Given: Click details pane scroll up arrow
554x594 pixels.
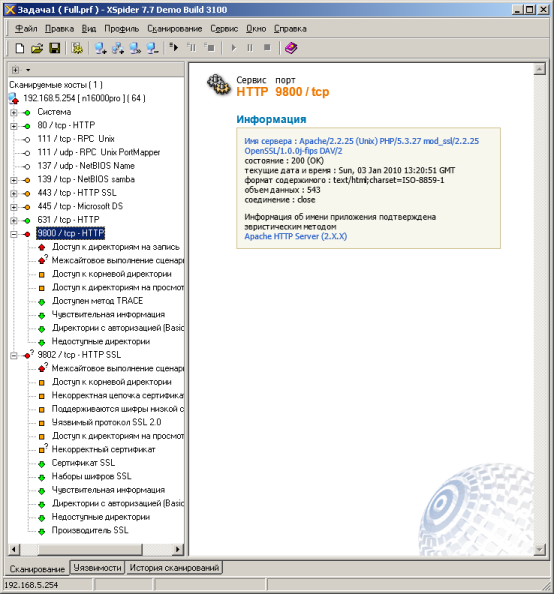Looking at the screenshot, I should click(x=539, y=69).
